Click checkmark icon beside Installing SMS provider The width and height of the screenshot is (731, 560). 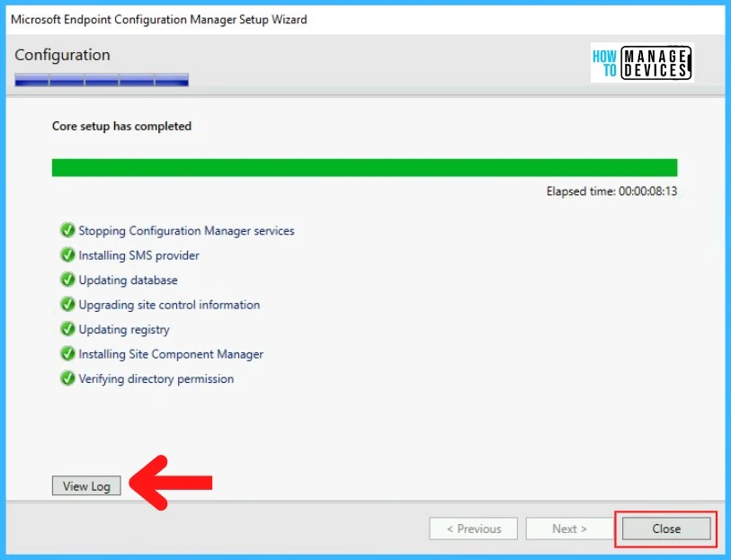[67, 255]
